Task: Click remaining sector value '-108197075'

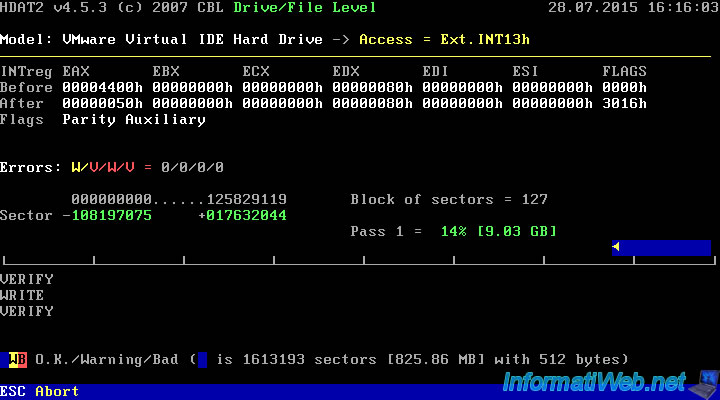Action: [107, 215]
